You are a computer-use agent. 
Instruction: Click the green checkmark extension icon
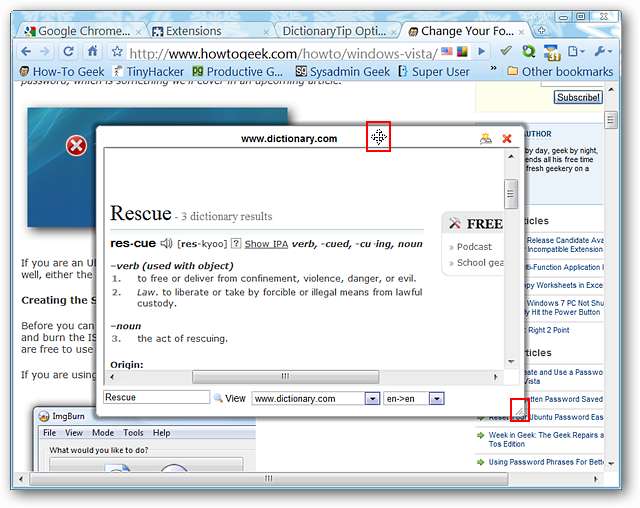click(506, 51)
